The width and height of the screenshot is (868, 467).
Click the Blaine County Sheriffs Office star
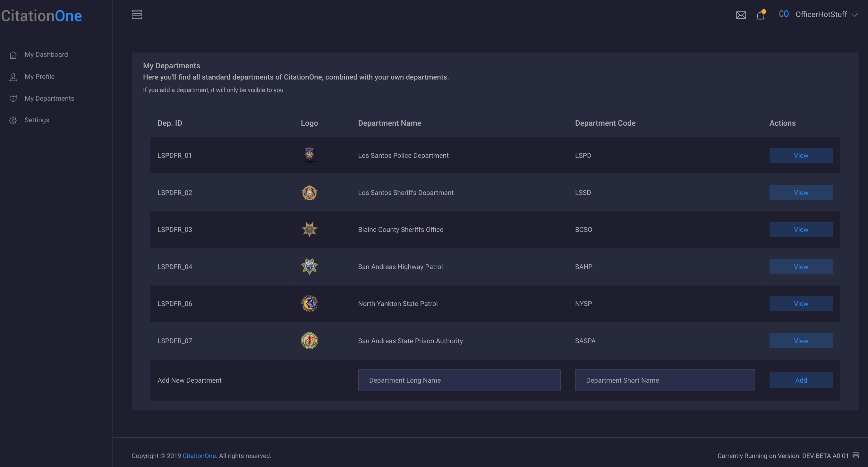tap(309, 229)
